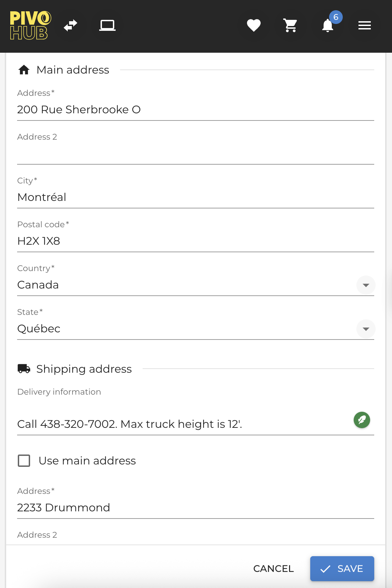Open the shopping cart
Screen dimensions: 392x588
[290, 25]
